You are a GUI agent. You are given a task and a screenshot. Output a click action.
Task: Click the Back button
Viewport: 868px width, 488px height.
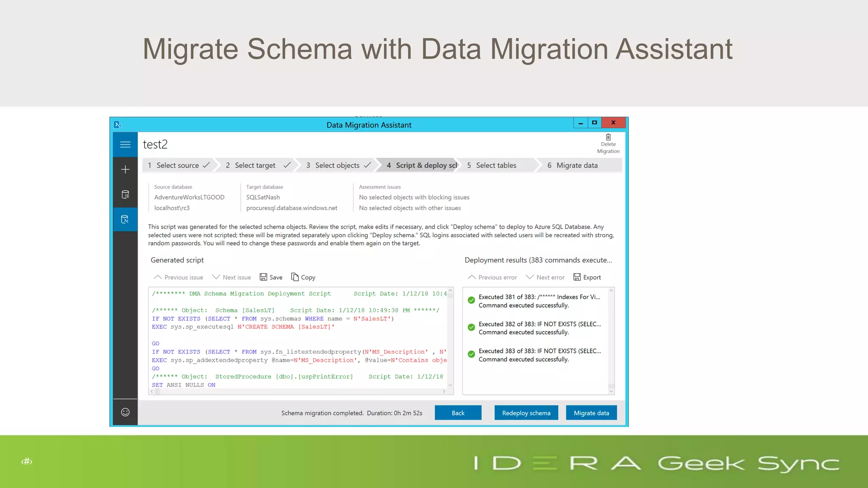coord(458,413)
